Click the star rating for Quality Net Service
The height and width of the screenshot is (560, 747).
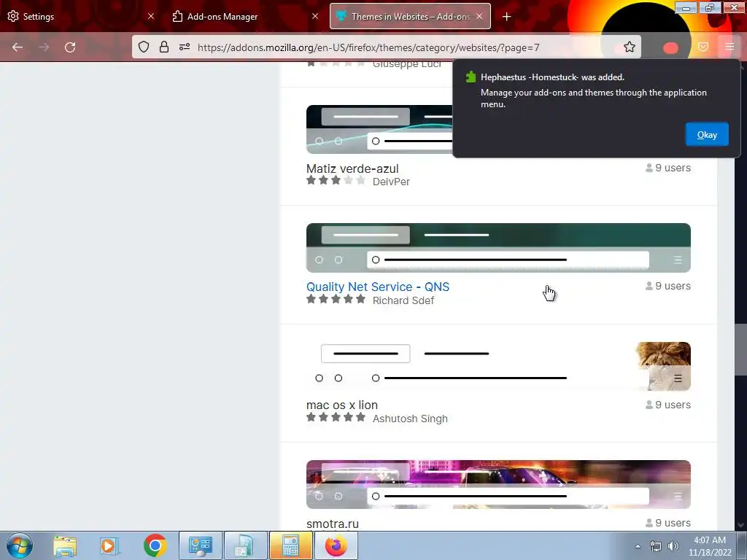[x=336, y=299]
